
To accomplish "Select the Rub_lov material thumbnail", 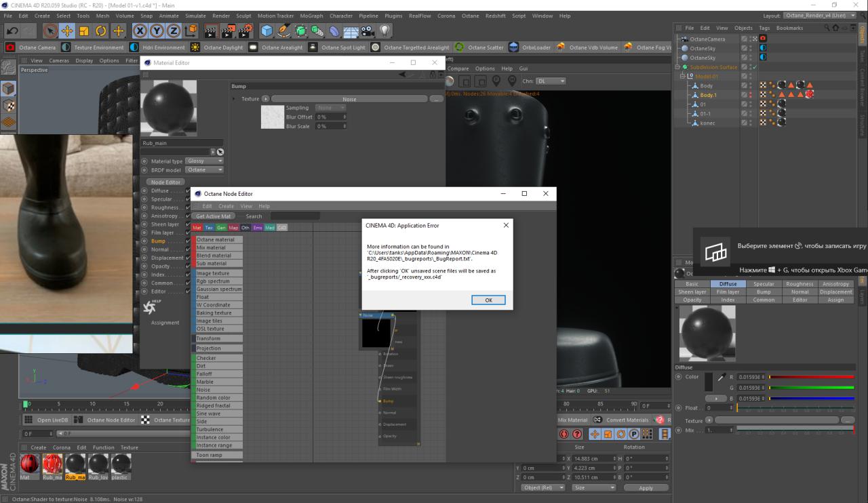I will coord(98,466).
